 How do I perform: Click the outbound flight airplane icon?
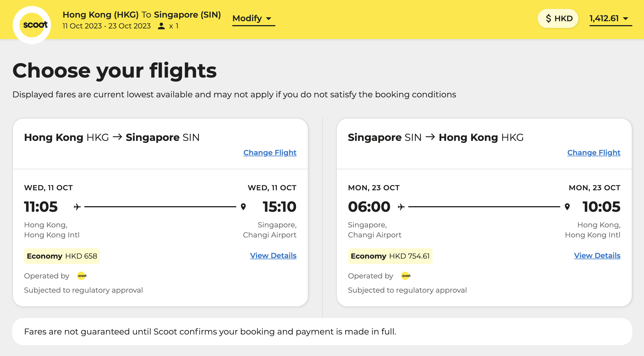coord(77,207)
